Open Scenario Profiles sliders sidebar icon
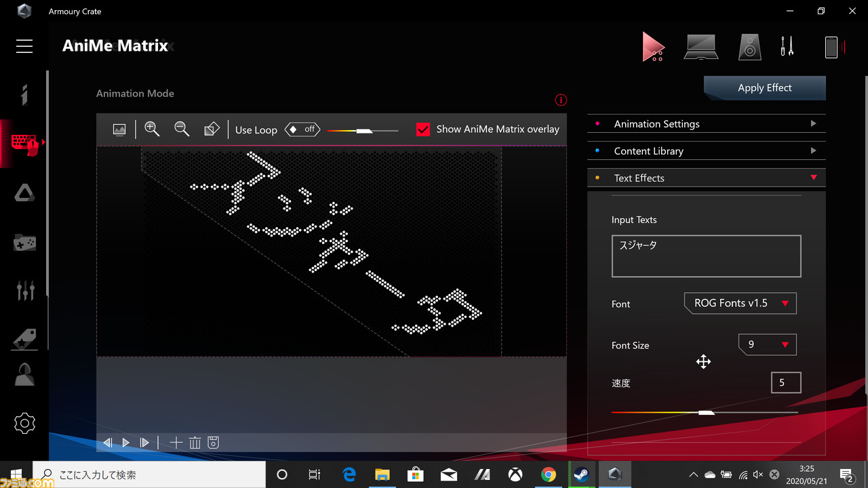Image resolution: width=868 pixels, height=488 pixels. click(x=24, y=289)
